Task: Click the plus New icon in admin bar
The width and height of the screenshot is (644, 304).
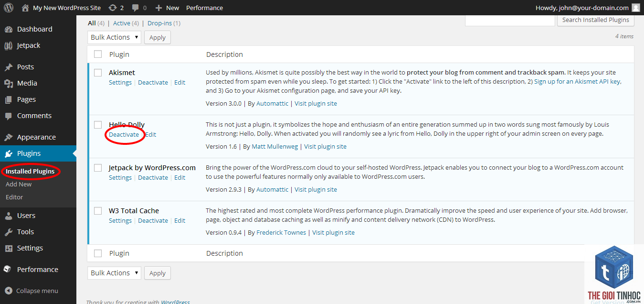Action: tap(158, 8)
